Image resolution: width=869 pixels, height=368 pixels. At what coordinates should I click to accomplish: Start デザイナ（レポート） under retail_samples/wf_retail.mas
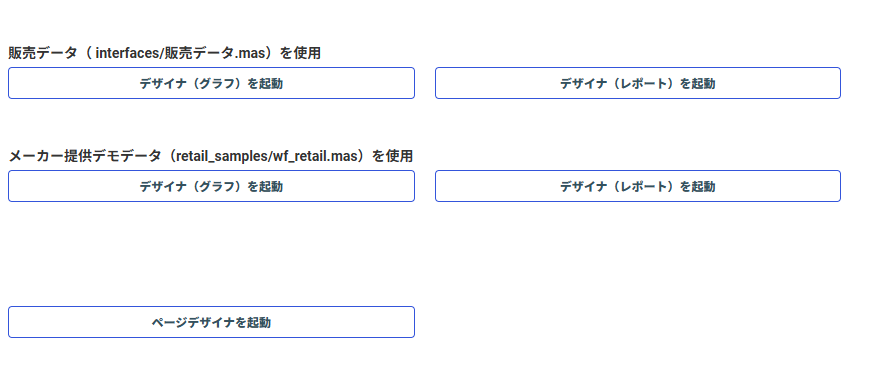[x=638, y=186]
